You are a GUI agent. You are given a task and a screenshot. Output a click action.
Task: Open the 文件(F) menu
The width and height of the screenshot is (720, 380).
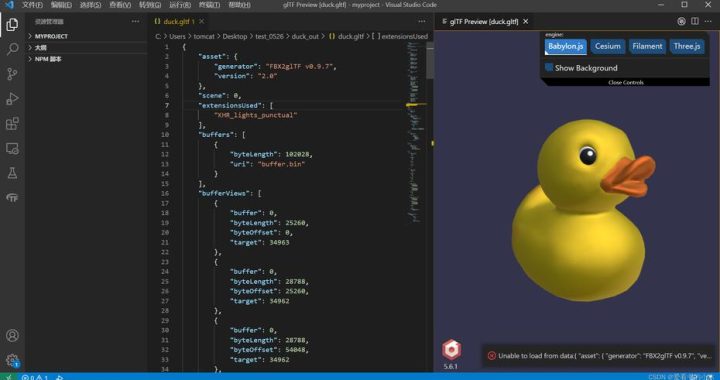pyautogui.click(x=32, y=5)
